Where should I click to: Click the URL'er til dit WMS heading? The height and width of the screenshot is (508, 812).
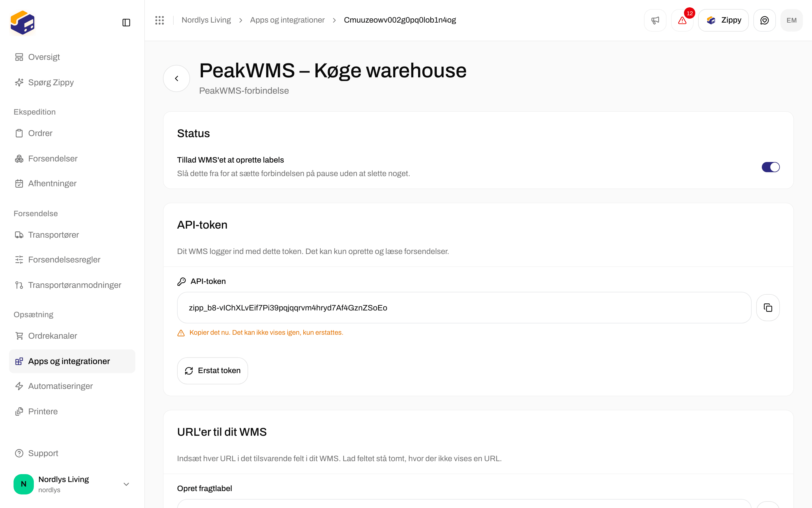point(222,432)
